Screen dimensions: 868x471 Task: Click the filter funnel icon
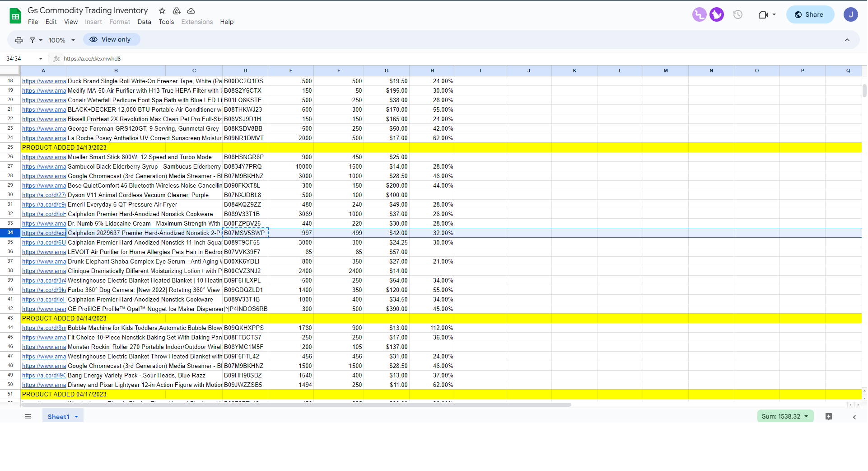[33, 40]
